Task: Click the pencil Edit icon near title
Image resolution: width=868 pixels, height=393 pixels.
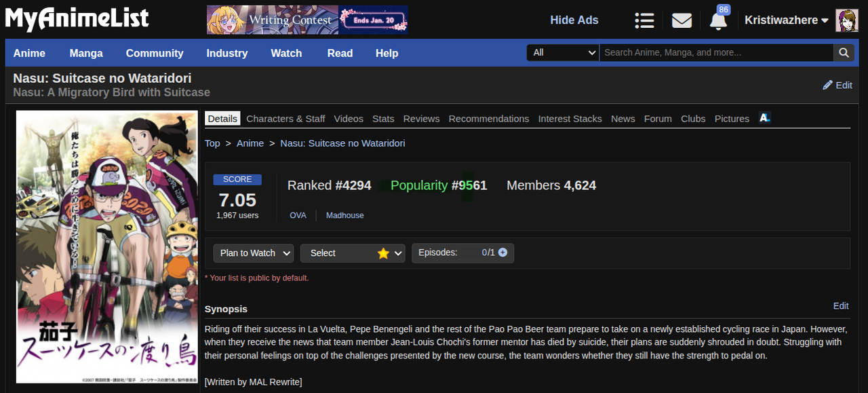Action: (827, 85)
